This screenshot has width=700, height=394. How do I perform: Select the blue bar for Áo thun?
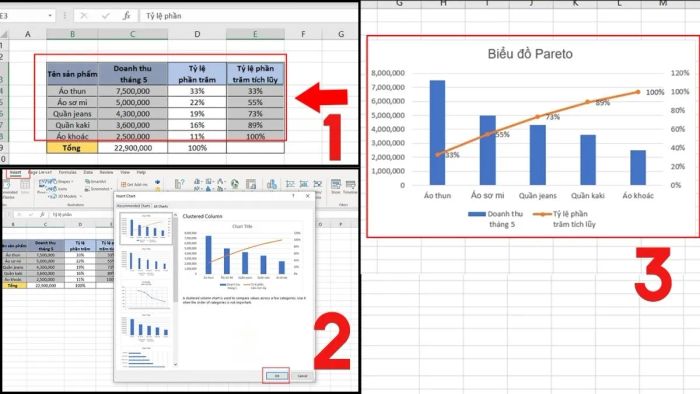tap(437, 133)
